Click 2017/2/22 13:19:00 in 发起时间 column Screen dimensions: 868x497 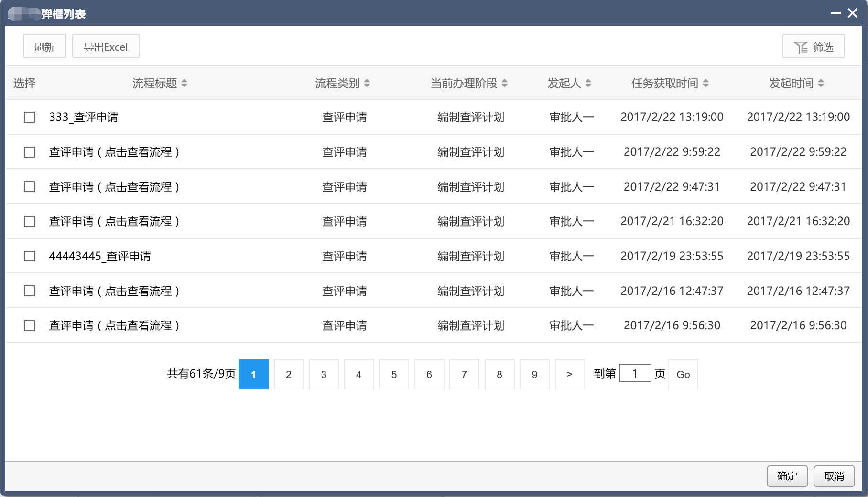coord(798,117)
